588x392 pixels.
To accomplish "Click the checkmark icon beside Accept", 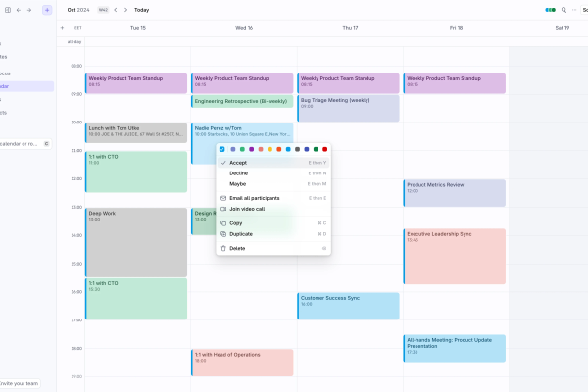I will [x=223, y=163].
